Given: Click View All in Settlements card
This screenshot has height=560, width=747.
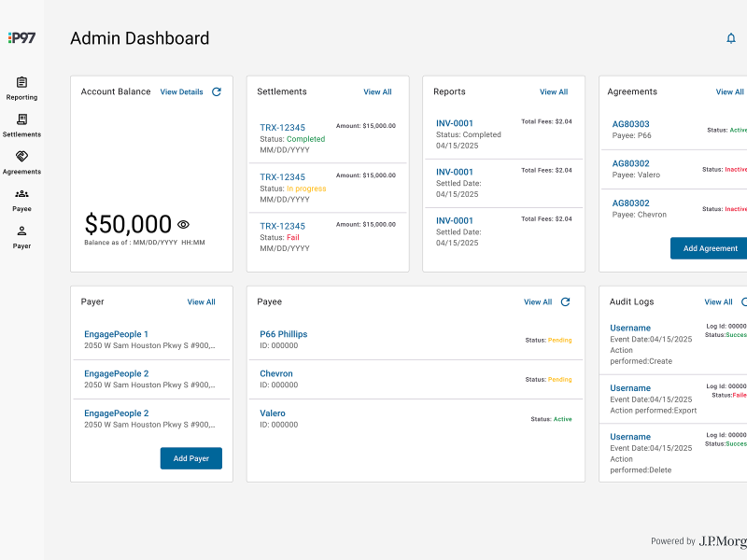Looking at the screenshot, I should pyautogui.click(x=377, y=91).
